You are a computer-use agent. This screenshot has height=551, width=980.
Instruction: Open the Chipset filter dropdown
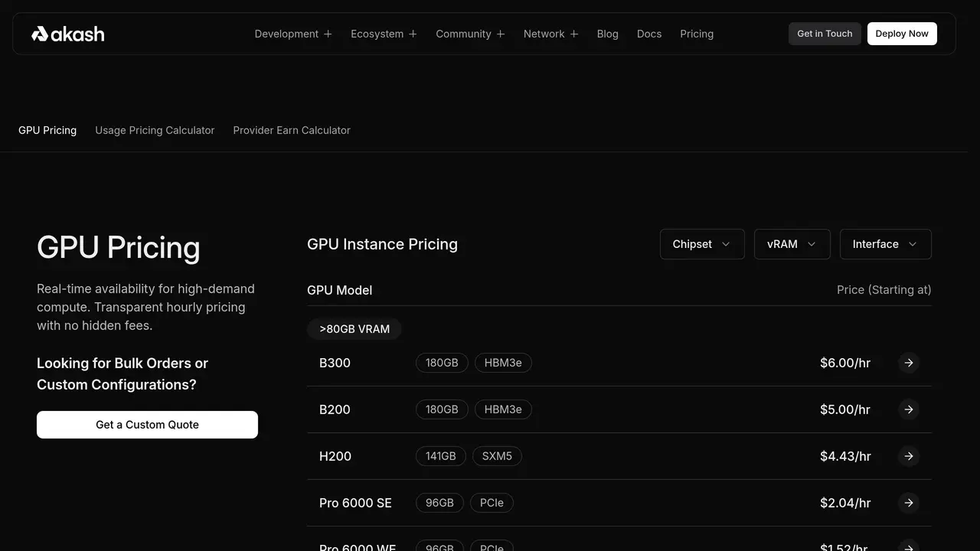click(x=702, y=244)
